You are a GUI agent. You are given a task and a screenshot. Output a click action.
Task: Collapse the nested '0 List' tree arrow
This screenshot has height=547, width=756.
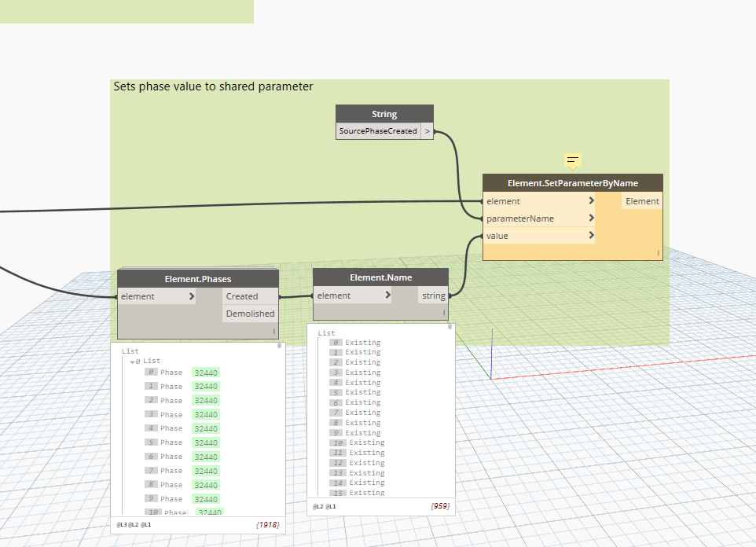[x=134, y=361]
